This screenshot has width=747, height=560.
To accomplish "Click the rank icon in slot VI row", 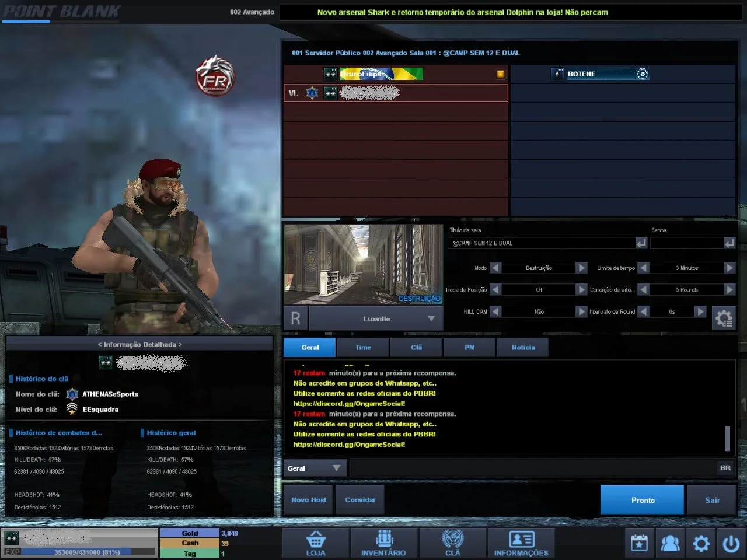I will [x=331, y=93].
